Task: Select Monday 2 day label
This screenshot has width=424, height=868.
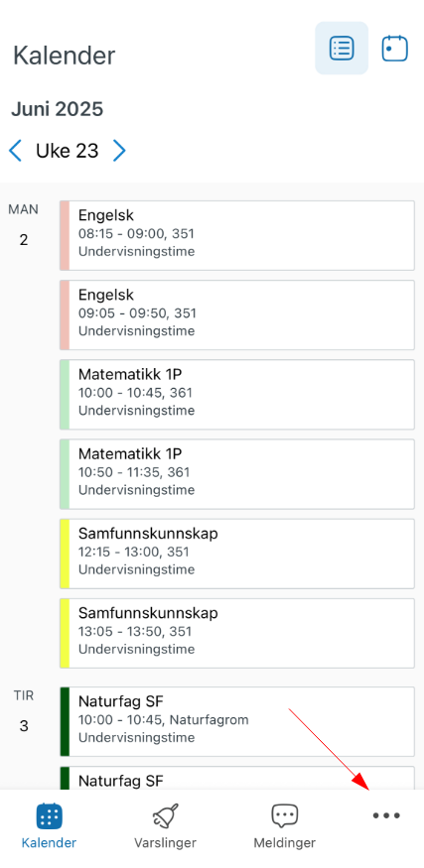Action: (x=23, y=225)
